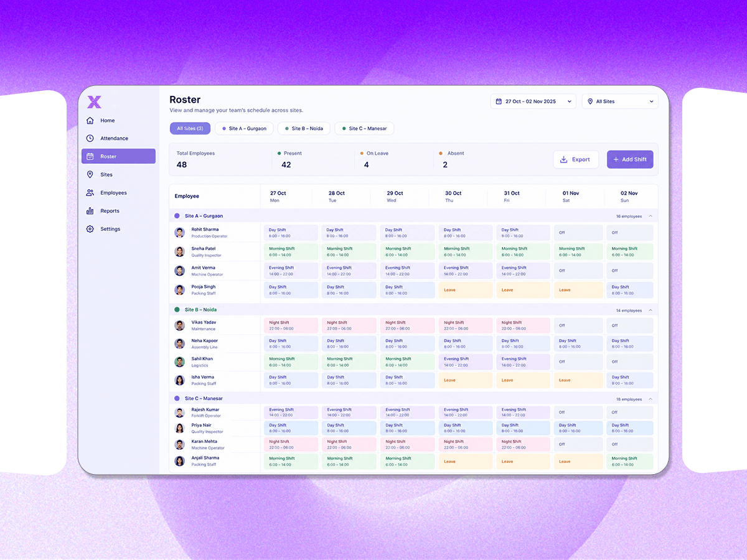Click Sneha Patel's avatar

click(180, 252)
